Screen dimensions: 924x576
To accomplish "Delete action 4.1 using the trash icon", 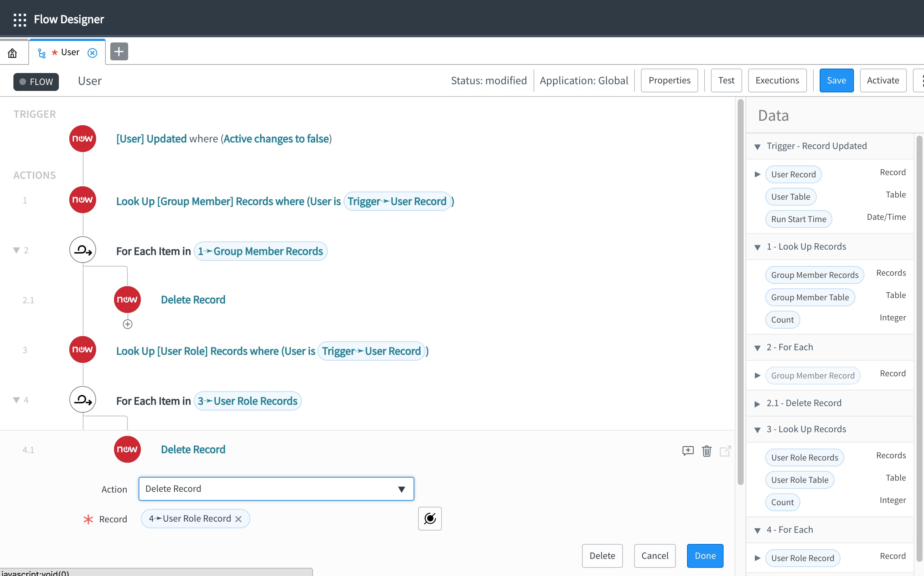I will pyautogui.click(x=706, y=451).
